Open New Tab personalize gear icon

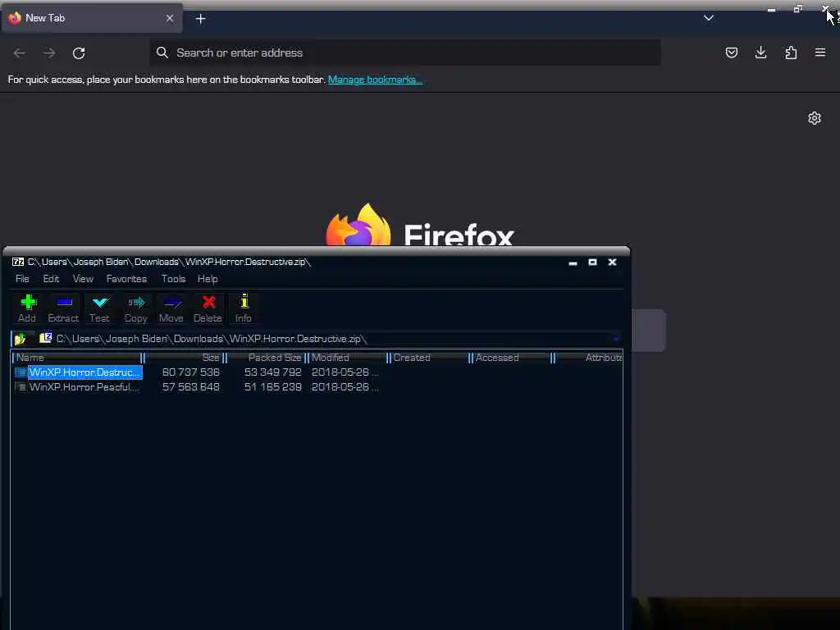point(815,118)
